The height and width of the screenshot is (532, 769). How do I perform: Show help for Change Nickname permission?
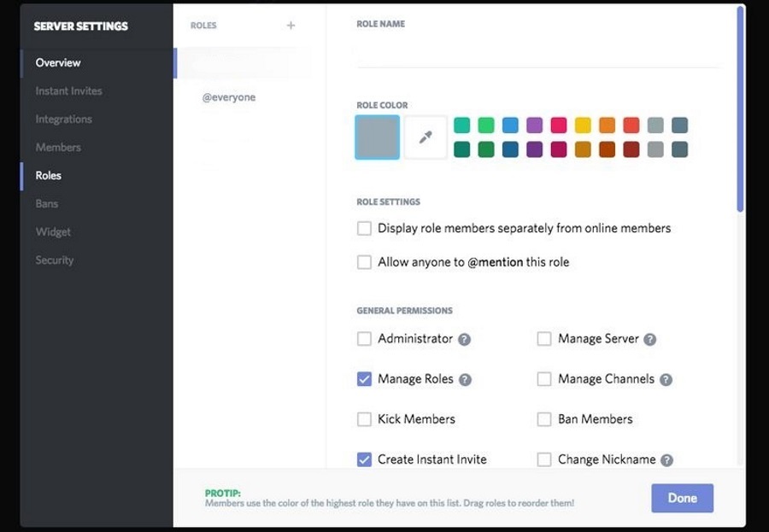pos(666,460)
